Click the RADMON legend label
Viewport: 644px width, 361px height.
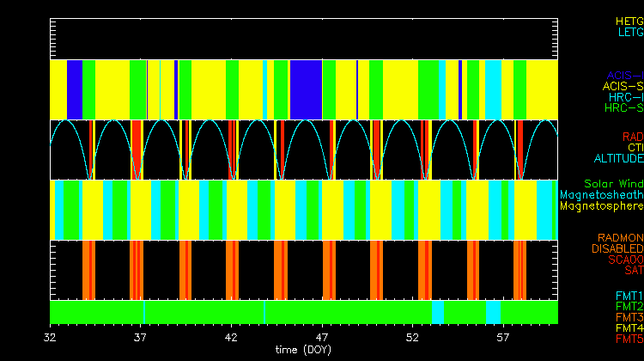(x=621, y=238)
